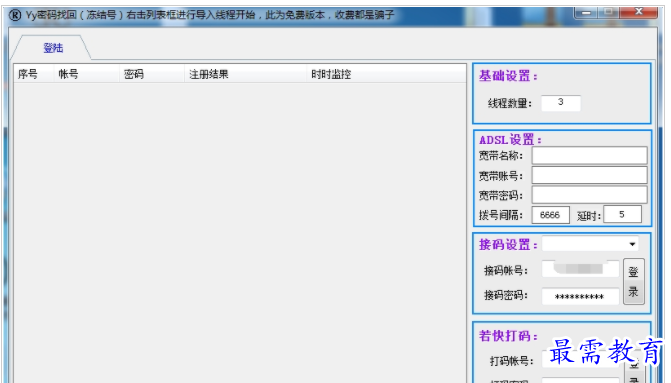Click the 若快打码 section label

508,336
